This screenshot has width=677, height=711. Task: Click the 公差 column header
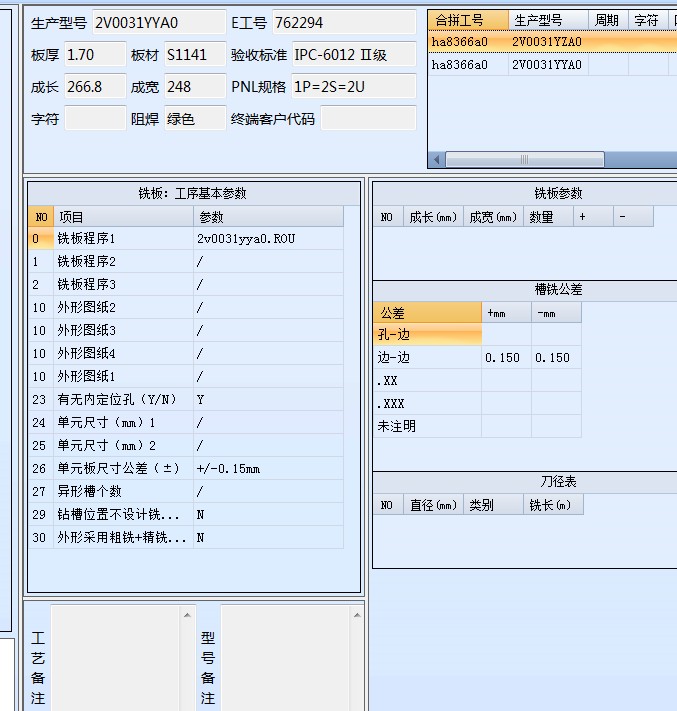coord(428,313)
